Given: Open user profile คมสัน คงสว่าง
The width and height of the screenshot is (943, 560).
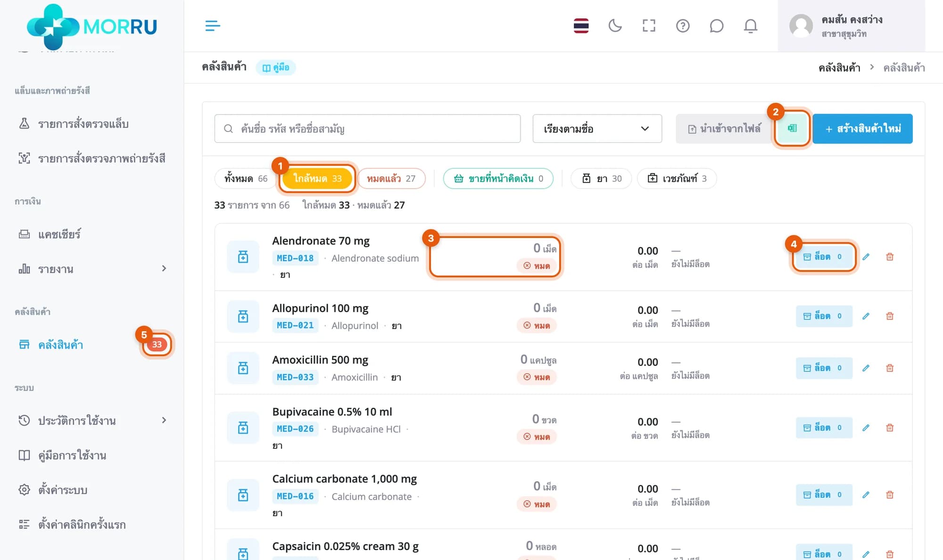Looking at the screenshot, I should pos(852,26).
